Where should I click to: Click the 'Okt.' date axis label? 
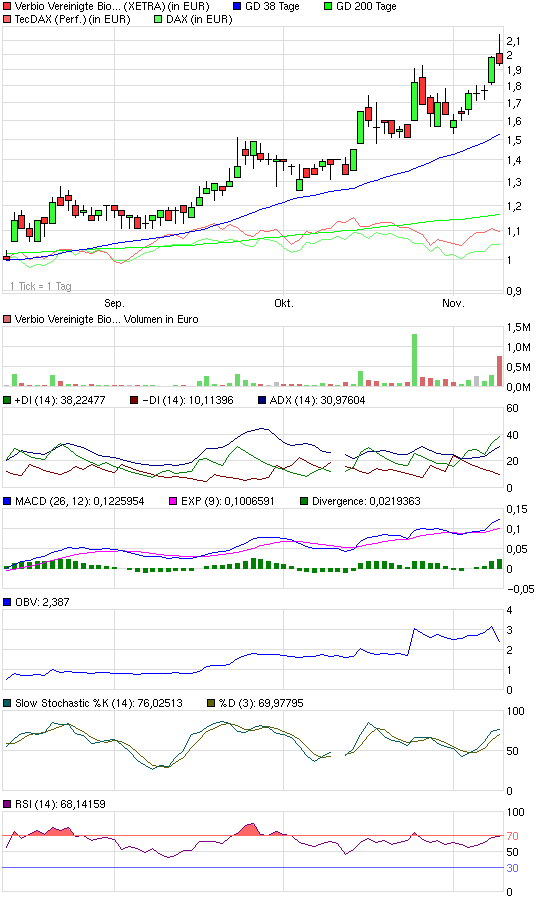284,303
